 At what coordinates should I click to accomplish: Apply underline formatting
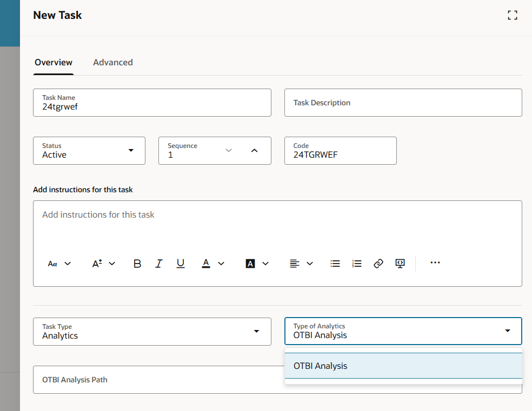coord(181,264)
